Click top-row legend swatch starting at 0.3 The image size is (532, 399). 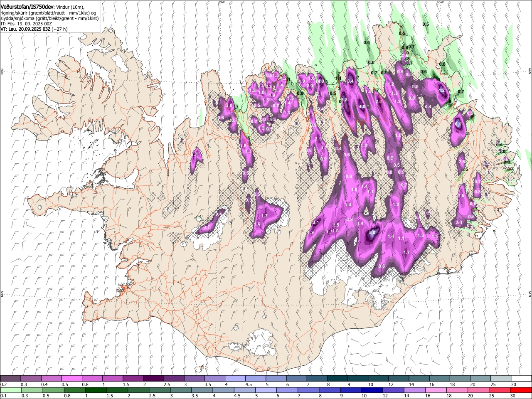pos(31,378)
